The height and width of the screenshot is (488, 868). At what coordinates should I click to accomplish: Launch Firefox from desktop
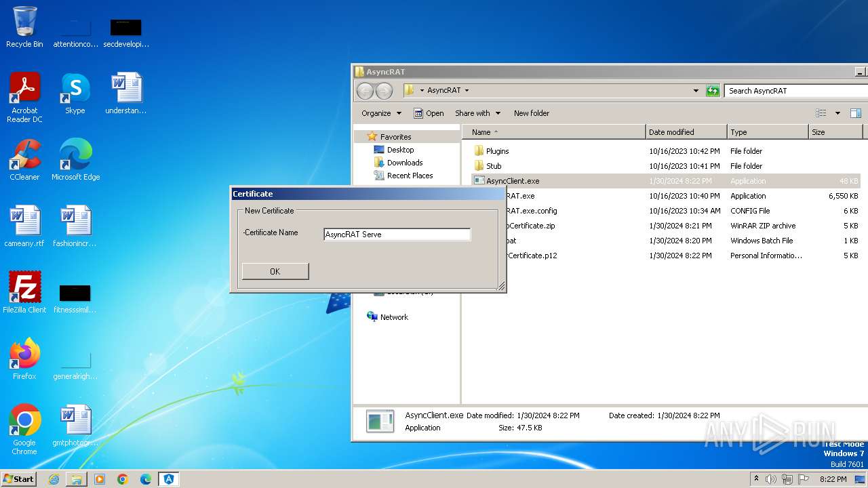24,359
